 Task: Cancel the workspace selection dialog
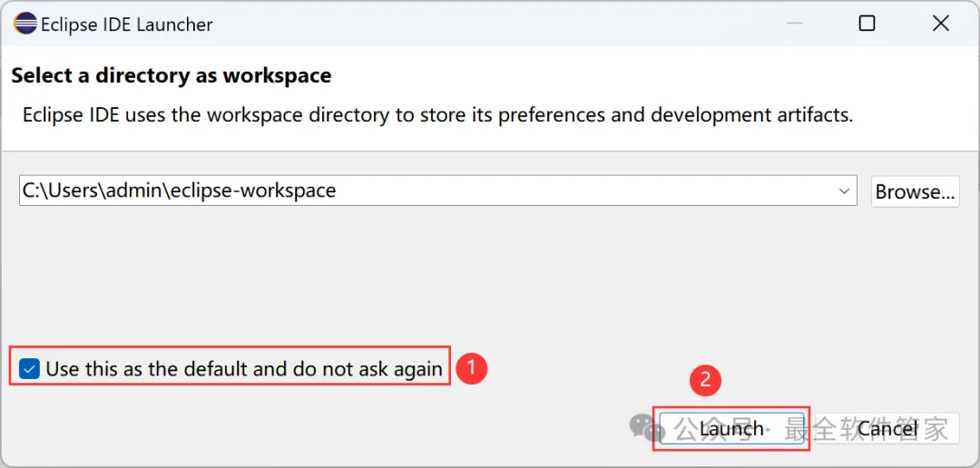[x=887, y=429]
